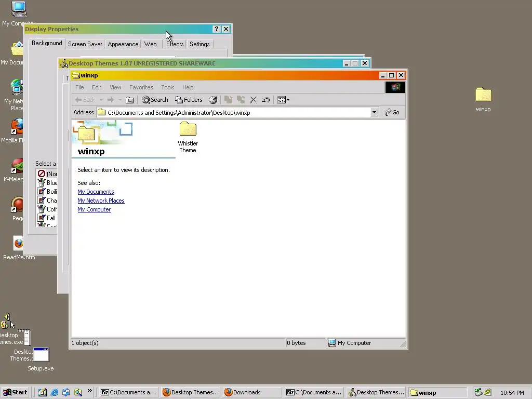Click the Desktop Themes title bar icon

pyautogui.click(x=64, y=63)
